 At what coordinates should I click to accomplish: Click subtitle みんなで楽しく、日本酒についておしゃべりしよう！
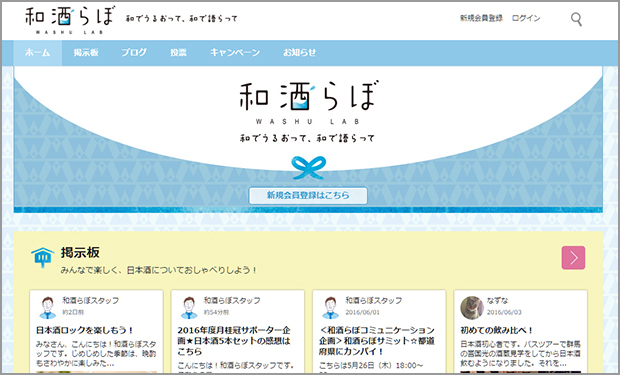[x=159, y=270]
